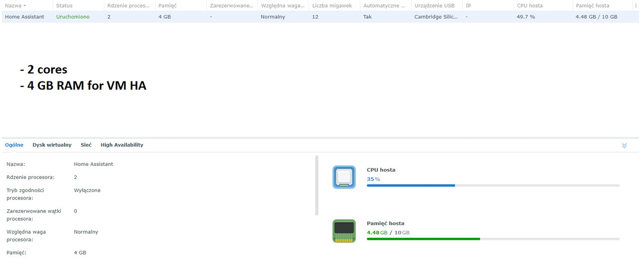Click the details panel vertical scrollbar
Image resolution: width=644 pixels, height=264 pixels.
point(317,185)
